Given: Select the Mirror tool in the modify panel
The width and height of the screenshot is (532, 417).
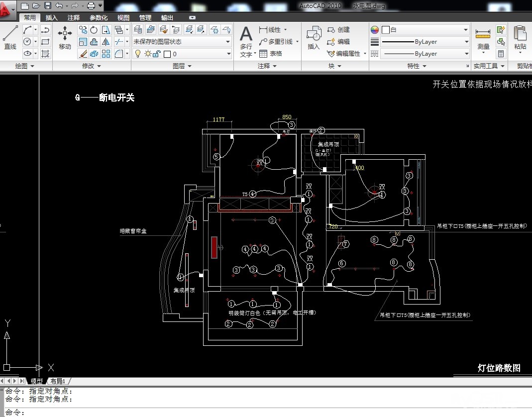Looking at the screenshot, I should click(x=106, y=42).
